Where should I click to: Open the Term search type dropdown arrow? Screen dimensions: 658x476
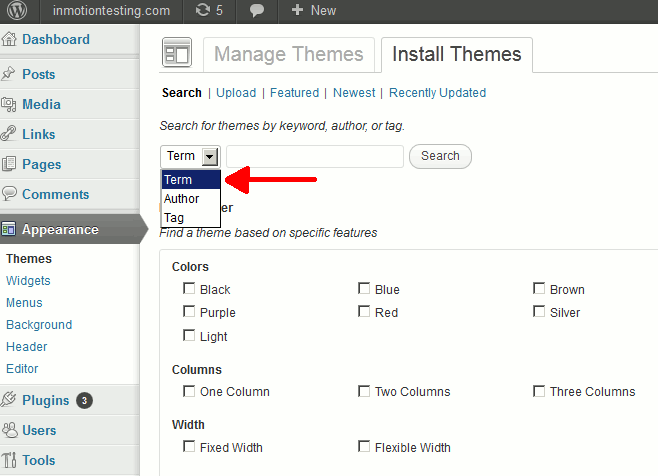click(x=209, y=156)
